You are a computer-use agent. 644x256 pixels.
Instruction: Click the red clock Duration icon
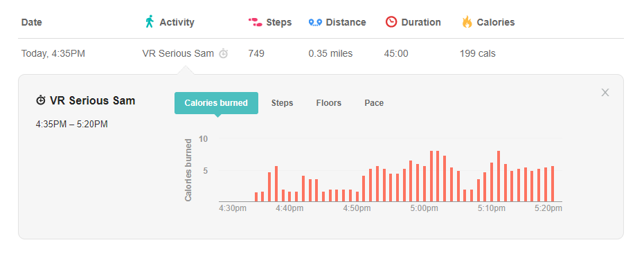click(x=391, y=21)
